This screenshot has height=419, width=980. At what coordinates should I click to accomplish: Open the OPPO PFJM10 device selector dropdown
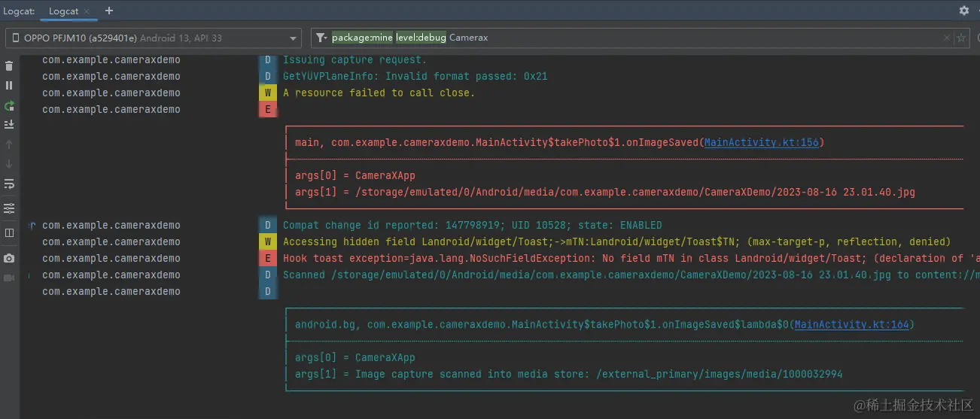(154, 38)
